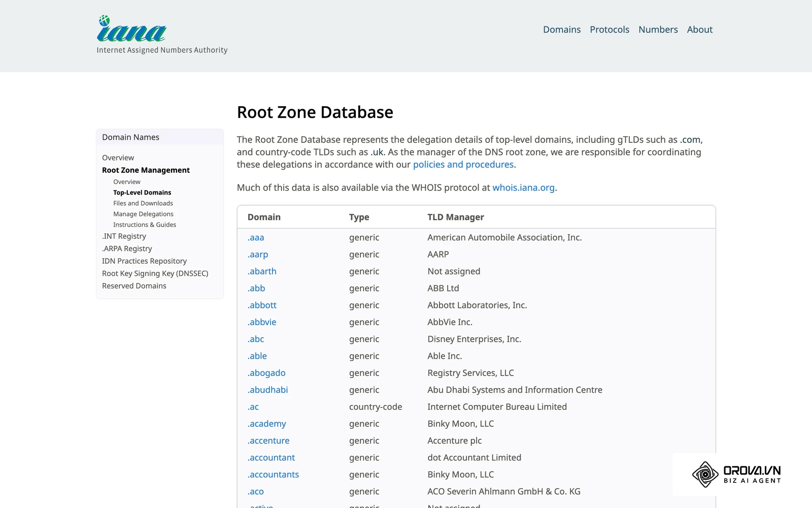Go to Files and Downloads
The height and width of the screenshot is (508, 812).
143,203
